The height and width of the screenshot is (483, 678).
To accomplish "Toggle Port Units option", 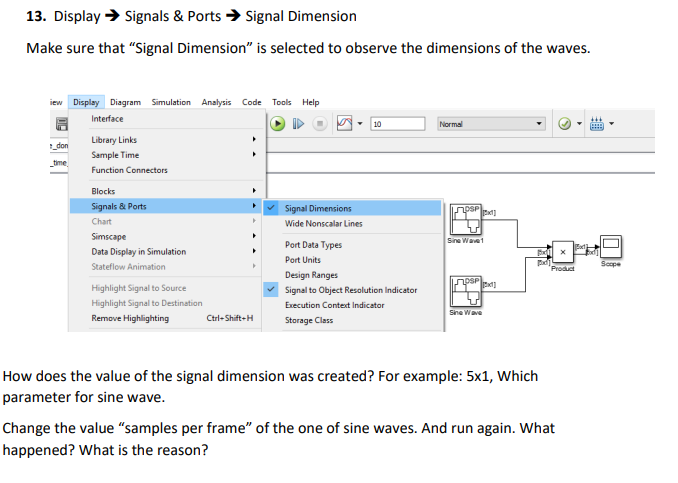I will pyautogui.click(x=352, y=260).
